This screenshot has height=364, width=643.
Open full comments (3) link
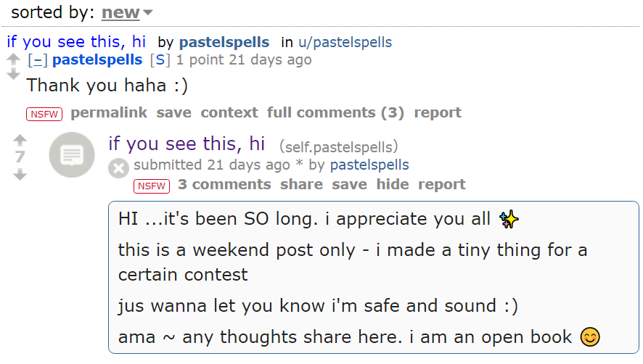[x=335, y=112]
